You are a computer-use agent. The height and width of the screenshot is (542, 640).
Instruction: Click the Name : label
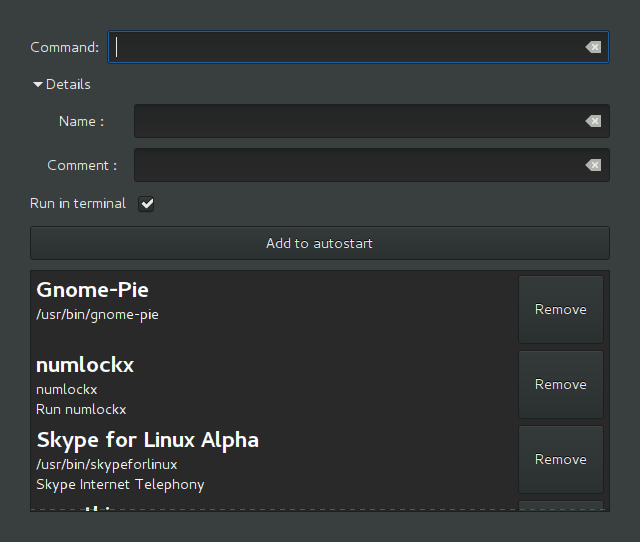81,121
